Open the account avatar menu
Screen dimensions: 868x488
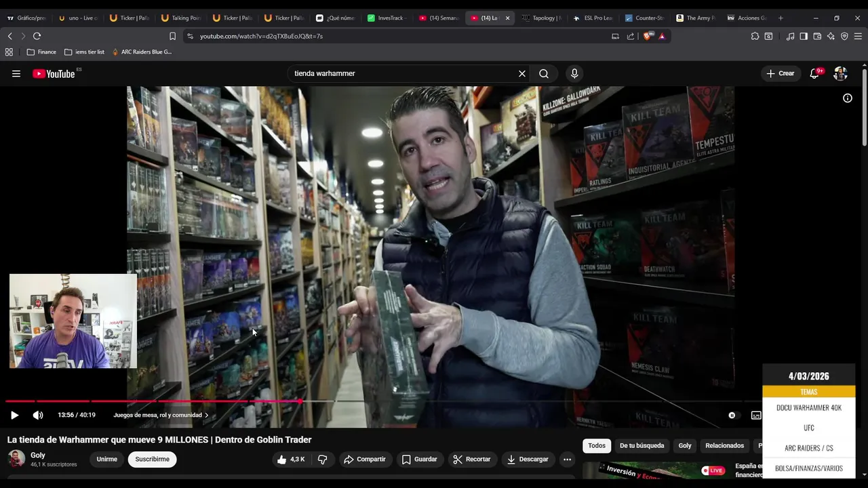841,73
